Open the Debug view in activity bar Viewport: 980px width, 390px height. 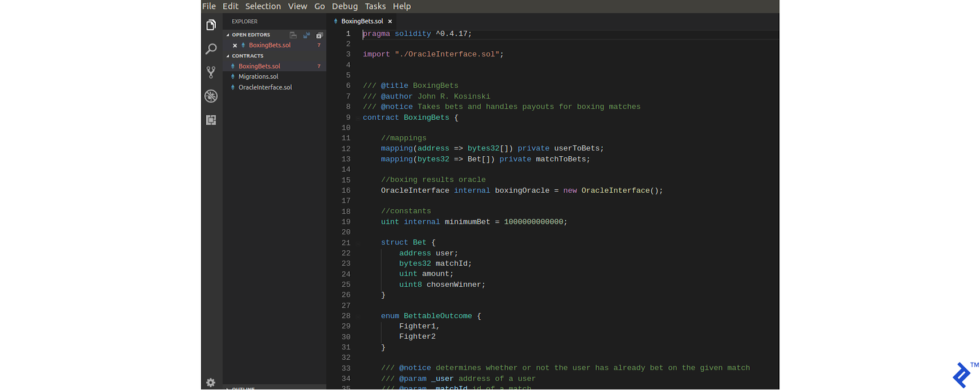click(211, 96)
